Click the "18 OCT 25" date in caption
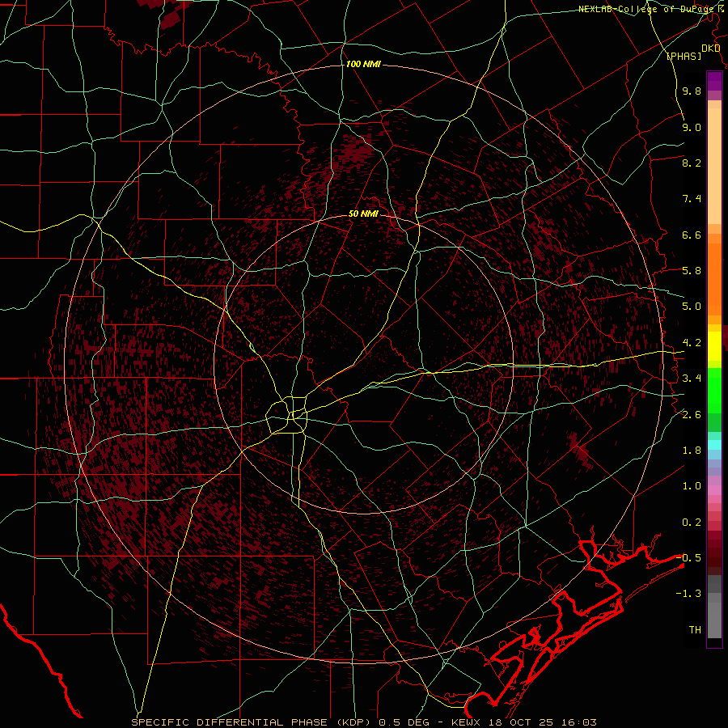 tap(520, 722)
